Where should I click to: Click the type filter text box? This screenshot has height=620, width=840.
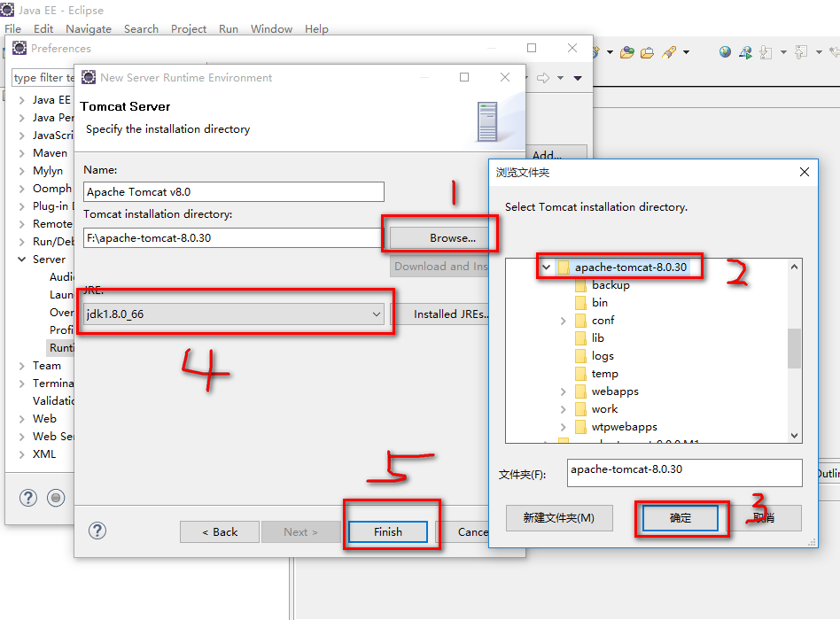(43, 78)
